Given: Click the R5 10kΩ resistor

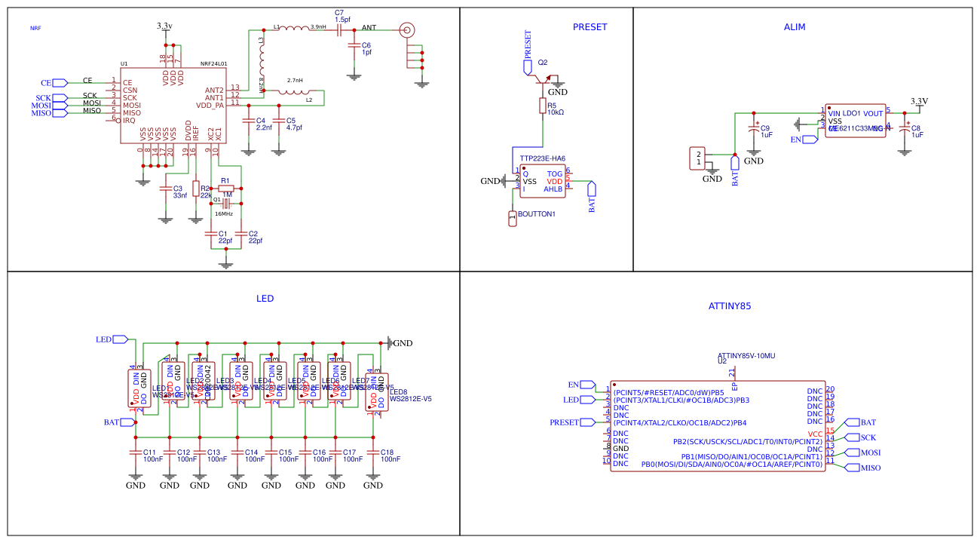Looking at the screenshot, I should pos(542,106).
